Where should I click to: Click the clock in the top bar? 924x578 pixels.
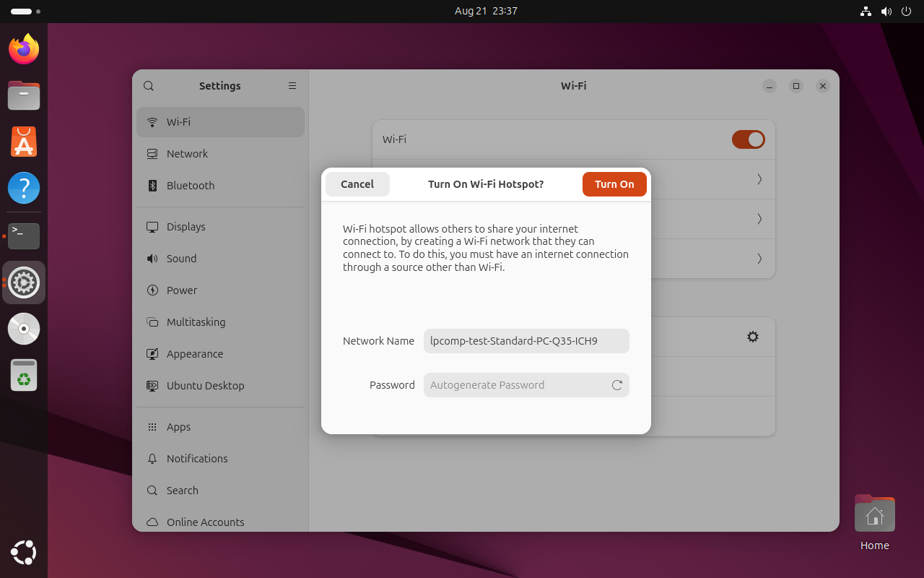(486, 12)
